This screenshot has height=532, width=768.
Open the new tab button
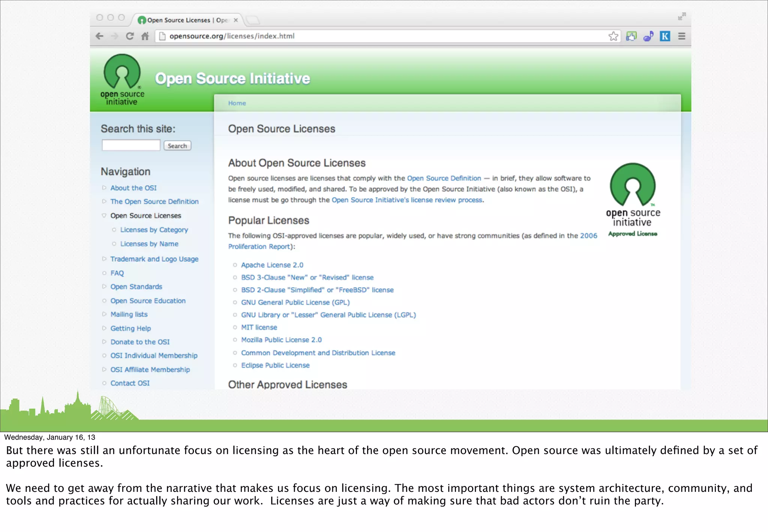coord(253,20)
